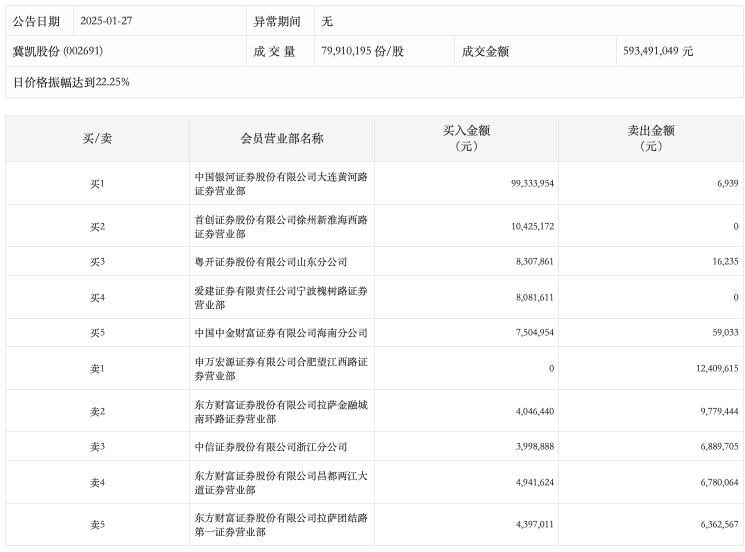Click the 会员营业部名称 column header
This screenshot has width=745, height=552.
coord(282,138)
